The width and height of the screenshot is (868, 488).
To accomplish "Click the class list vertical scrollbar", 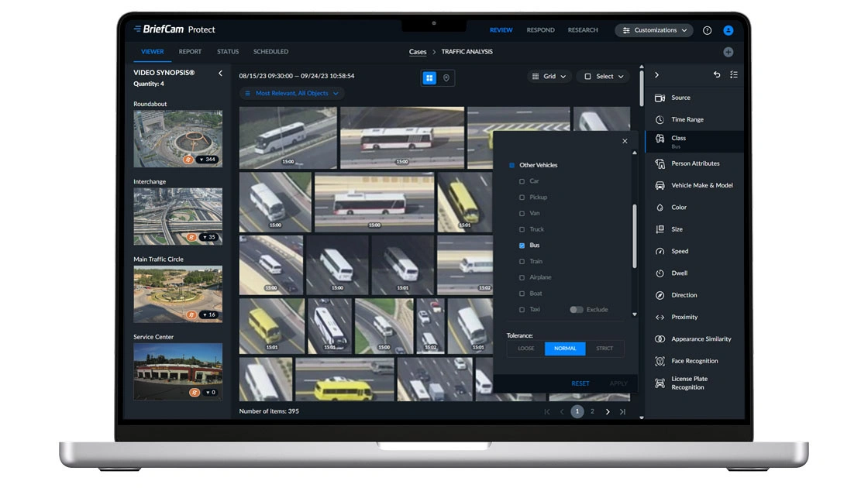I will point(633,232).
